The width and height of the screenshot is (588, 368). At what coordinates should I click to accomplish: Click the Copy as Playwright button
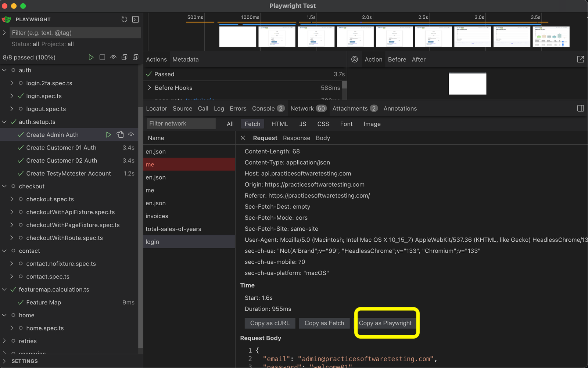tap(386, 323)
